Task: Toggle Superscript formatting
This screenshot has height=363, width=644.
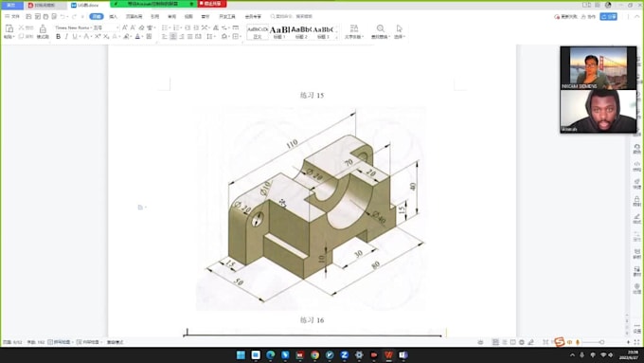Action: click(98, 37)
